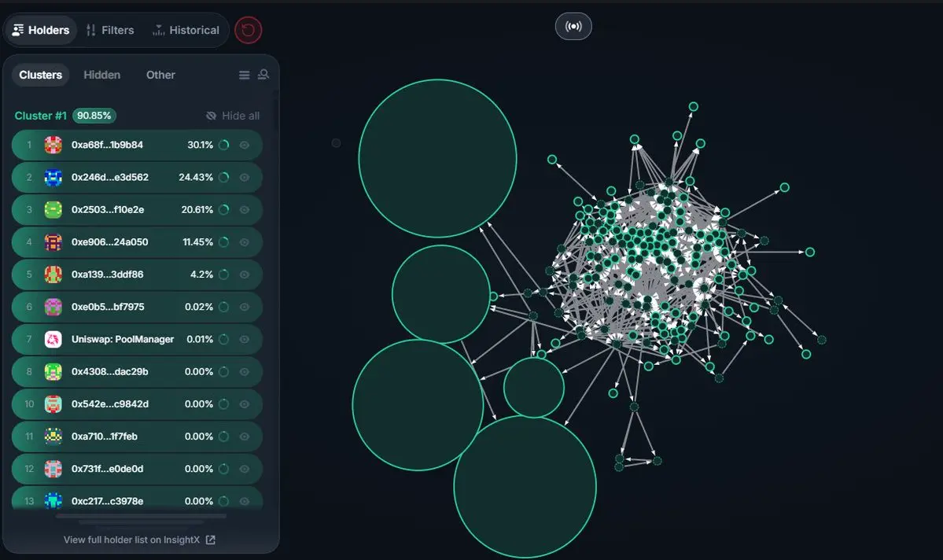943x560 pixels.
Task: Click the red refresh reset icon
Action: tap(249, 30)
